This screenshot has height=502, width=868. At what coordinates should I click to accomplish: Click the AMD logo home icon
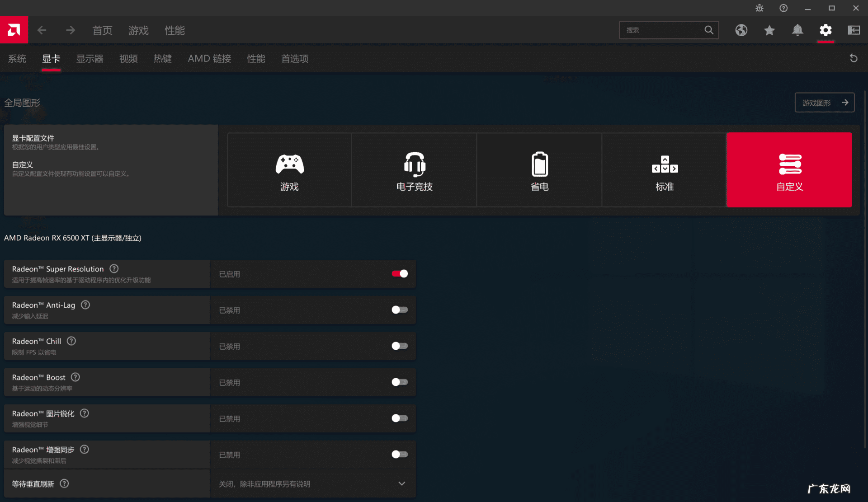tap(14, 30)
